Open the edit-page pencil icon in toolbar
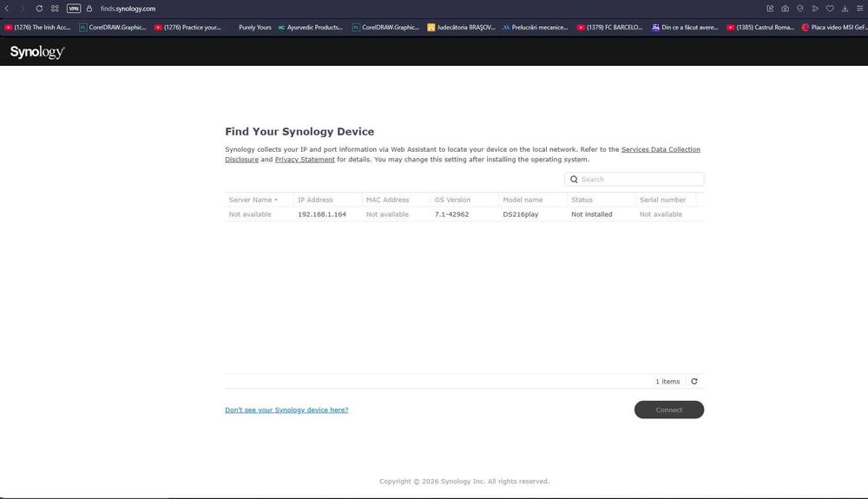868x499 pixels. tap(770, 9)
